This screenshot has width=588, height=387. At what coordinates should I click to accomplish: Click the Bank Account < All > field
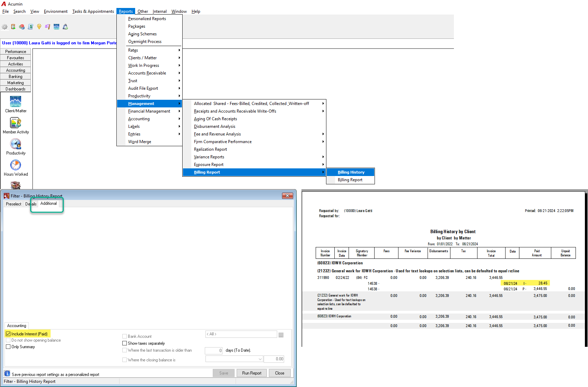tap(241, 334)
